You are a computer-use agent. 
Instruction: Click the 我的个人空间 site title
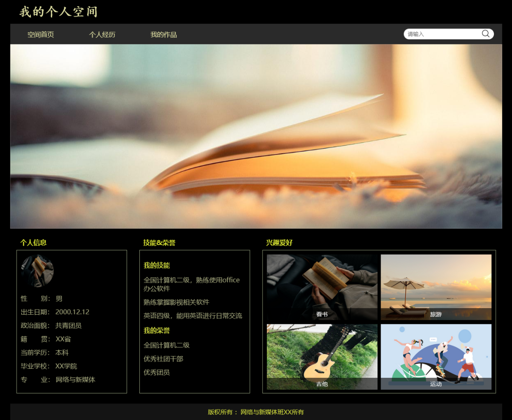(58, 12)
